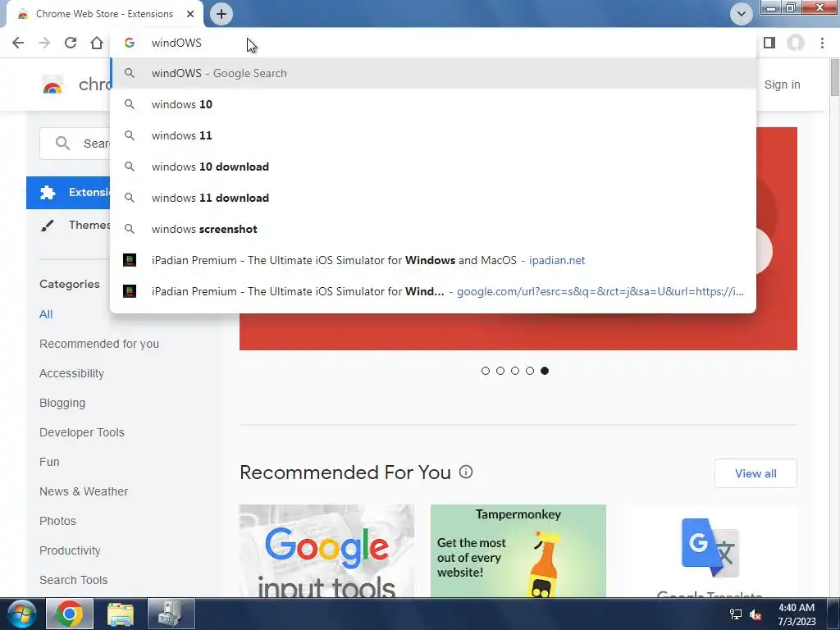Open the Fun category

[x=49, y=462]
